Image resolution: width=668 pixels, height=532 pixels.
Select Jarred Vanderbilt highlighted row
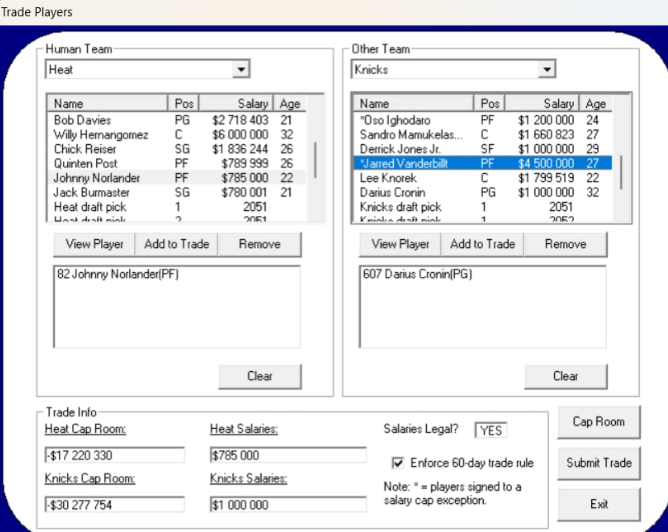483,164
